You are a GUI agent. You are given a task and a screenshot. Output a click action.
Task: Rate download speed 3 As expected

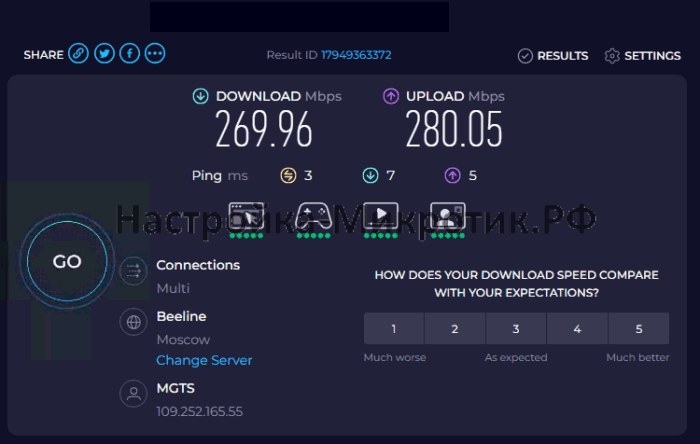(x=516, y=328)
